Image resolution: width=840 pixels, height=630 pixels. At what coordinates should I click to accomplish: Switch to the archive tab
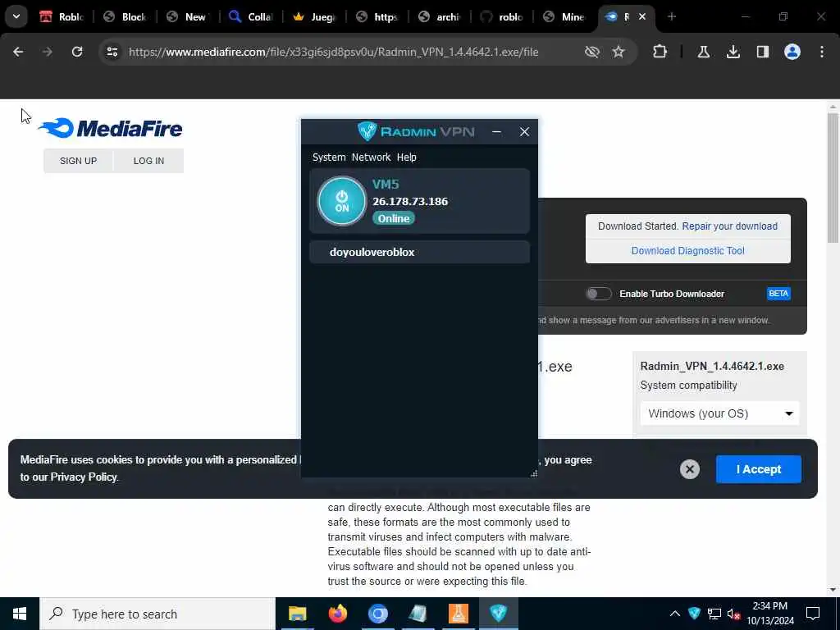(x=440, y=16)
